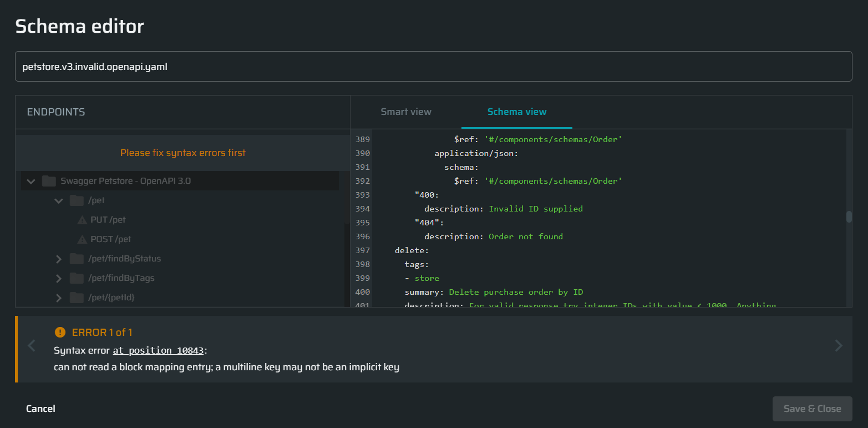This screenshot has height=428, width=868.
Task: Collapse the Swagger Petstore root node
Action: (x=31, y=181)
